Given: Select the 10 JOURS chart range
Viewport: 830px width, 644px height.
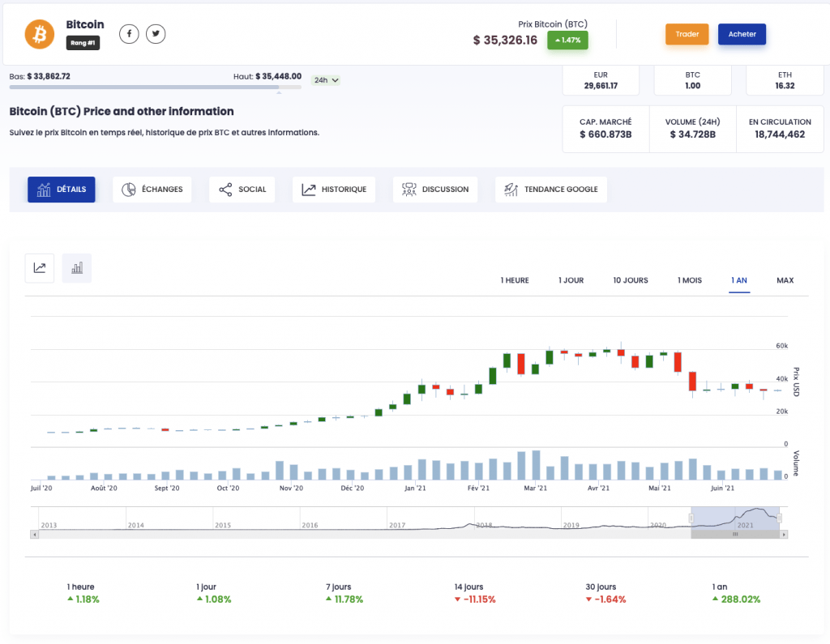Looking at the screenshot, I should click(x=631, y=280).
